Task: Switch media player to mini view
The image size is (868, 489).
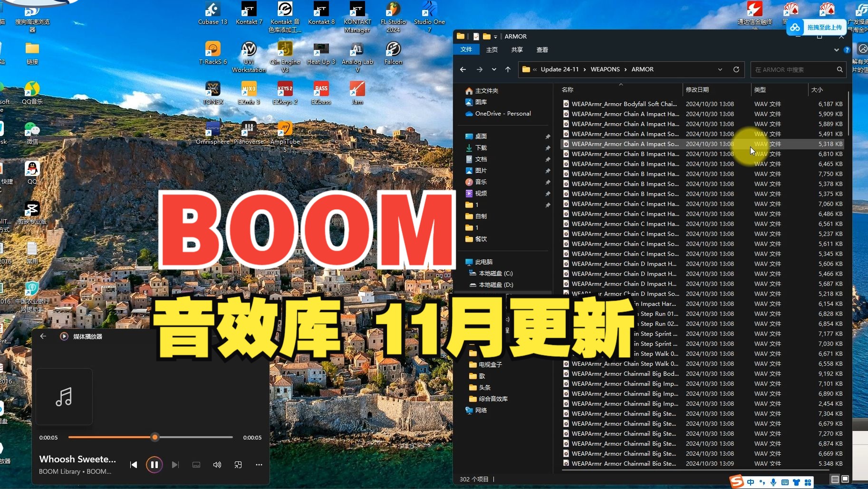Action: coord(238,465)
